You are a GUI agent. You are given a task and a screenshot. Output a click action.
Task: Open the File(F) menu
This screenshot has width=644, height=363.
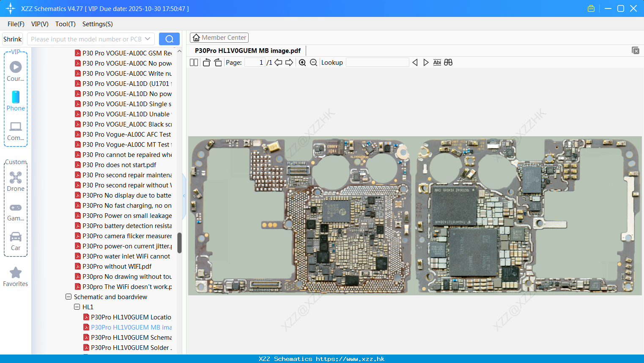point(16,24)
